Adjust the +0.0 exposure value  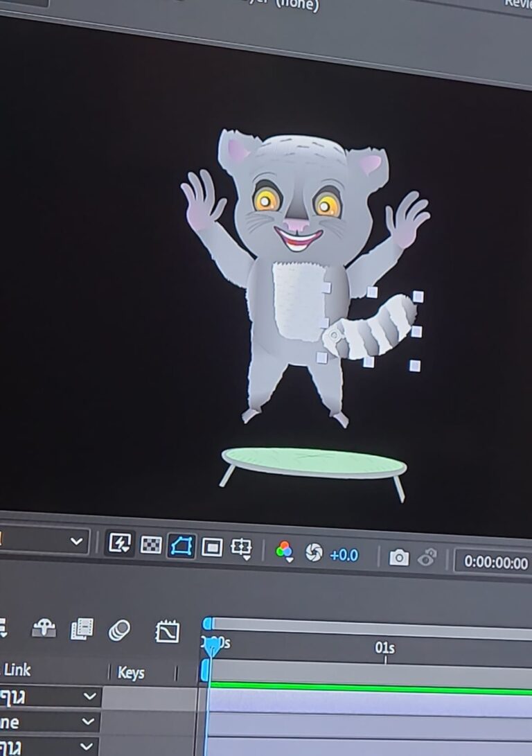(344, 555)
